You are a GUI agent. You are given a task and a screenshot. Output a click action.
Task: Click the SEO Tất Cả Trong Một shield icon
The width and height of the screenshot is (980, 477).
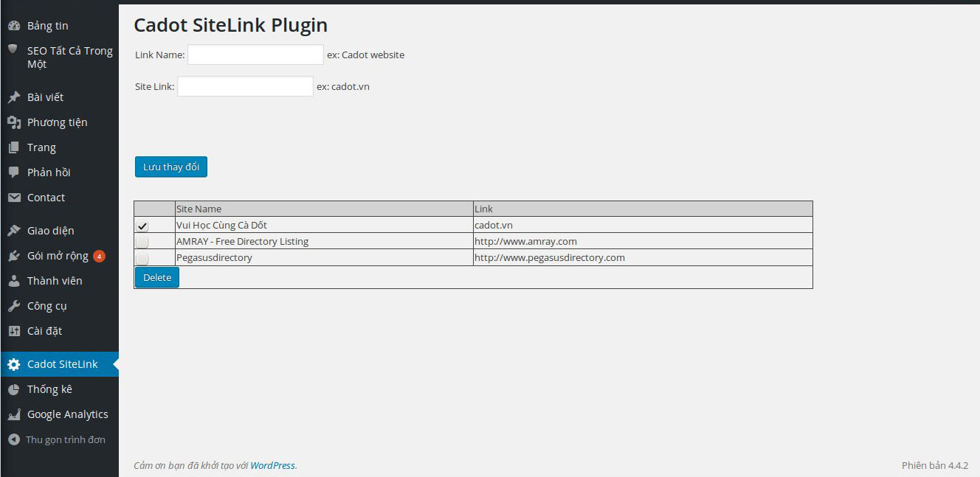pos(13,49)
